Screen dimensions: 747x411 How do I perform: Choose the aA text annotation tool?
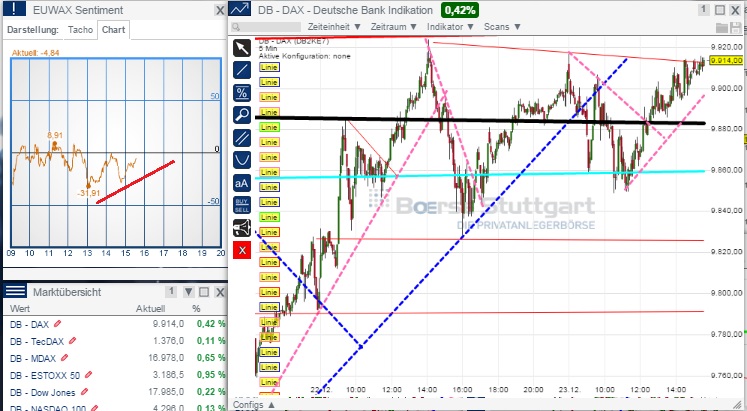click(241, 183)
